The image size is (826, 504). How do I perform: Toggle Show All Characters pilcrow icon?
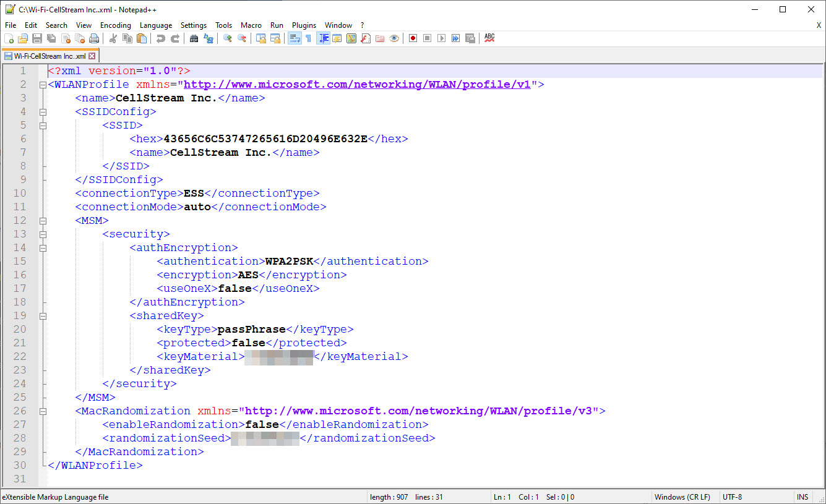308,38
